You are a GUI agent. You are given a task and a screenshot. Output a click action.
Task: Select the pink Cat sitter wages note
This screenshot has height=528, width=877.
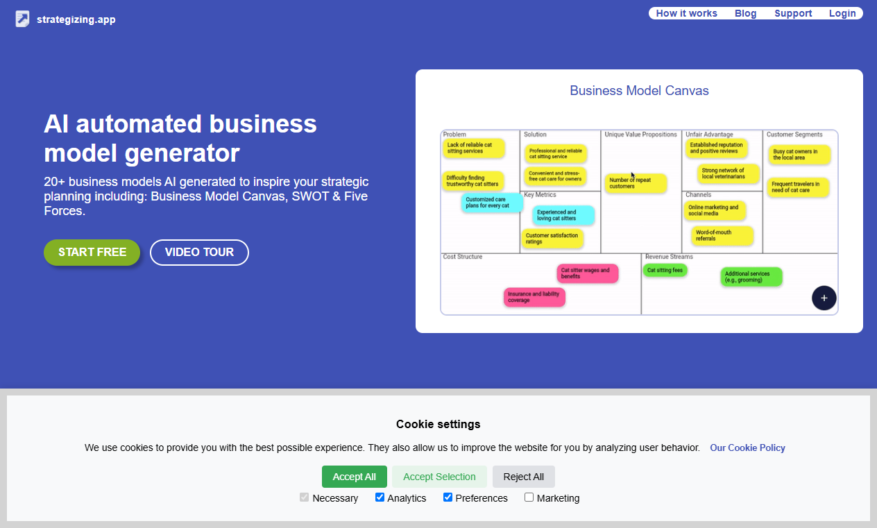click(587, 273)
